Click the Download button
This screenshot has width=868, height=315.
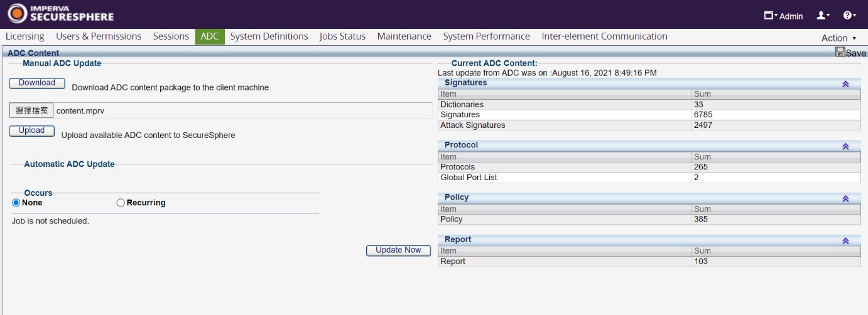(36, 83)
